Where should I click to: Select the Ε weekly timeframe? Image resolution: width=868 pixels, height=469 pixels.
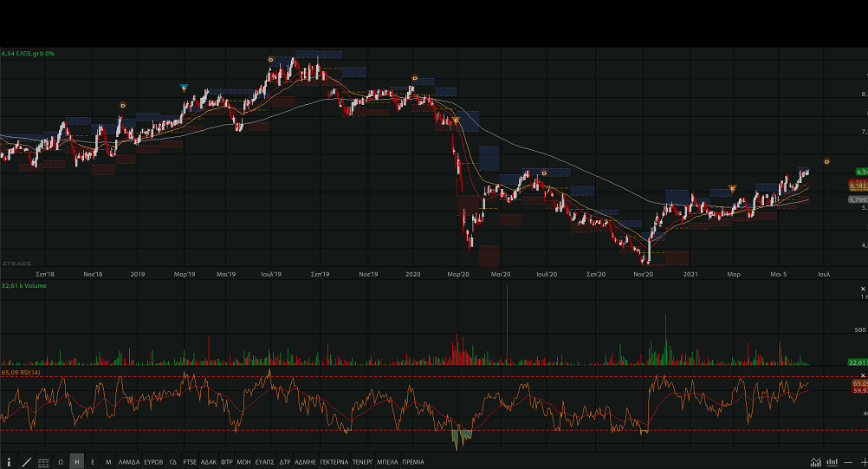tap(93, 462)
